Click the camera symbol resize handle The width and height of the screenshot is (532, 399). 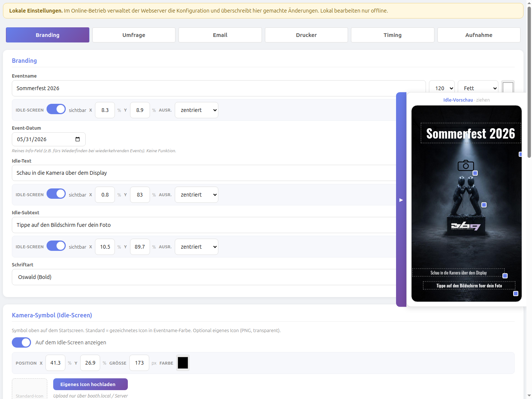[475, 173]
